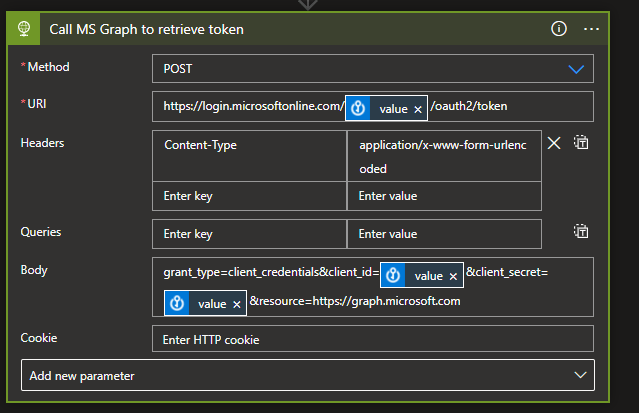Show info for the Call MS Graph action
This screenshot has width=639, height=413.
tap(559, 29)
